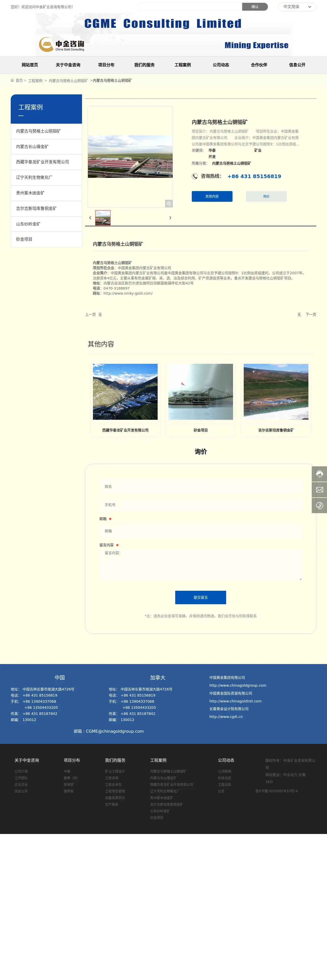Open 网站首页 in the navigation menu
This screenshot has height=980, width=327.
pyautogui.click(x=30, y=65)
